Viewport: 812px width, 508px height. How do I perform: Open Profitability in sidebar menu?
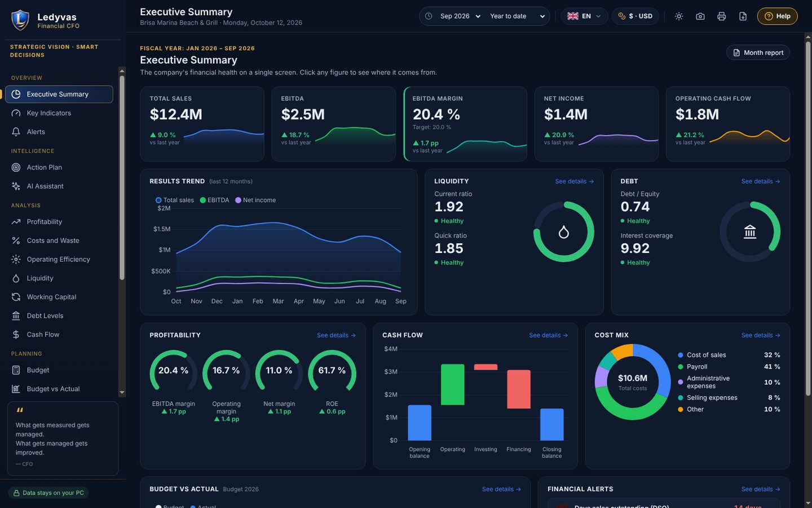[x=59, y=222]
